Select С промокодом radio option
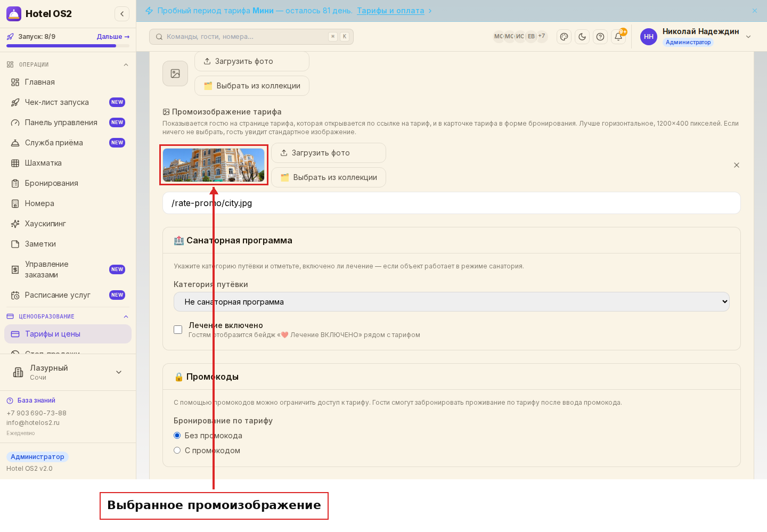767x532 pixels. point(177,451)
